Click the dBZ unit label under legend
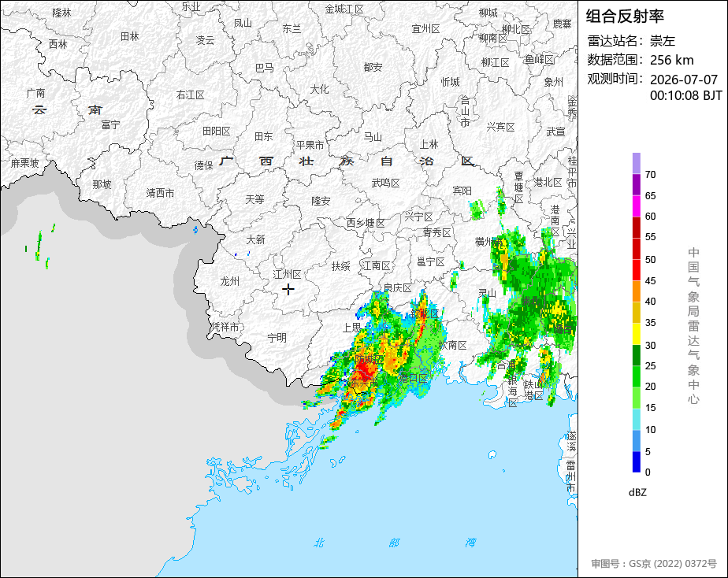 (x=637, y=493)
